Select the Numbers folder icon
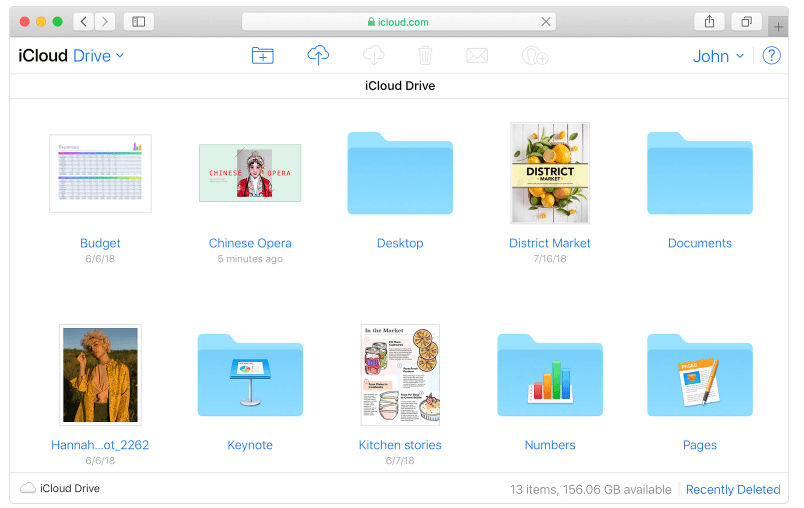 [550, 375]
